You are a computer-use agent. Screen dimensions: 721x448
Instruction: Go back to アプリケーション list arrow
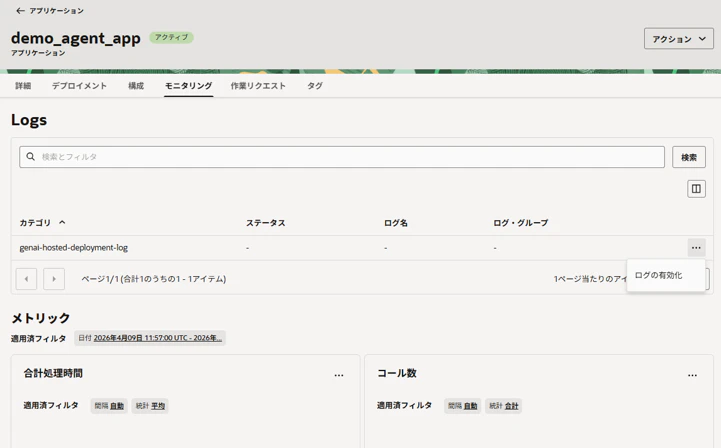click(x=20, y=11)
